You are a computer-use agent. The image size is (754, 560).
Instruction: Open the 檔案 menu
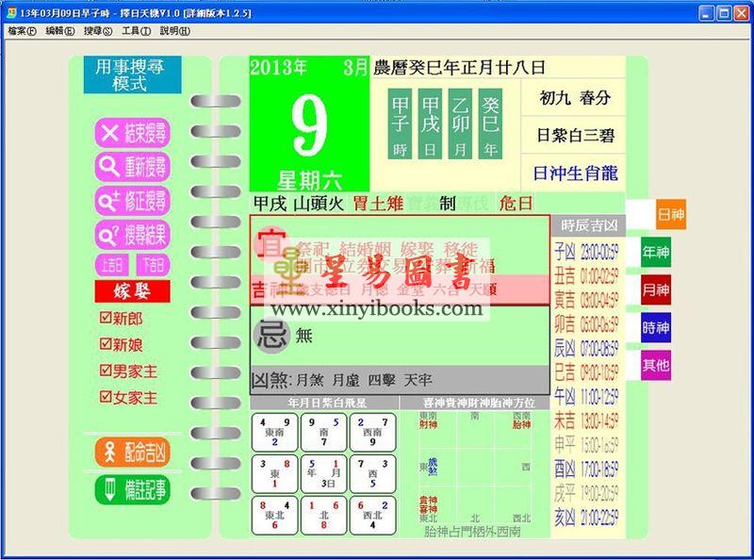[x=22, y=31]
